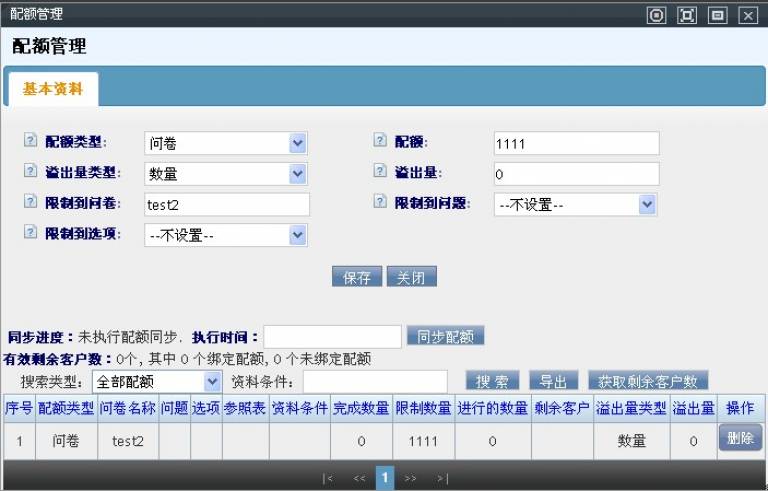
Task: Open the 配额类型 dropdown showing 问卷
Action: click(225, 144)
